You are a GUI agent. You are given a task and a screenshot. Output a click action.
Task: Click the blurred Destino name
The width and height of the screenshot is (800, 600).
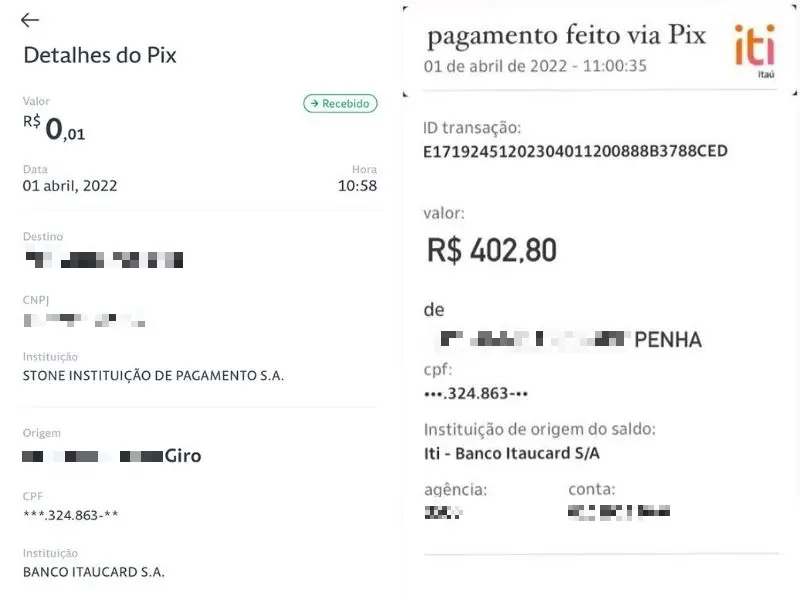click(x=104, y=260)
